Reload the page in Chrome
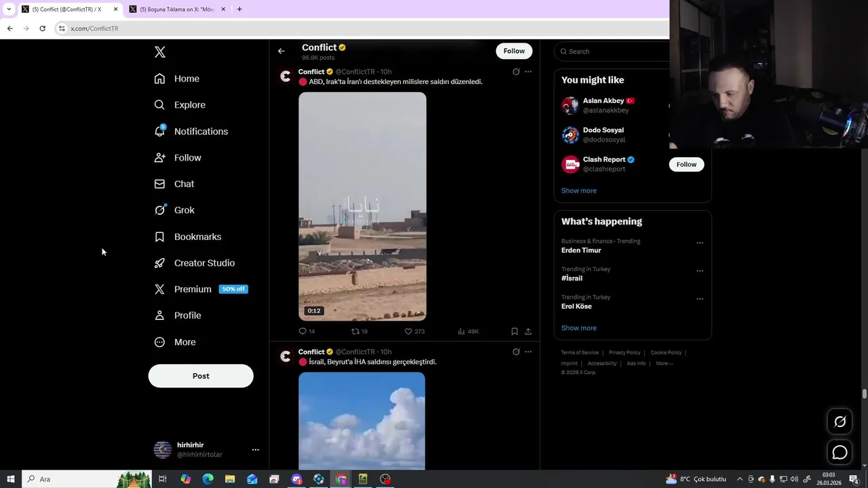Screen dimensions: 868x488 click(x=42, y=28)
